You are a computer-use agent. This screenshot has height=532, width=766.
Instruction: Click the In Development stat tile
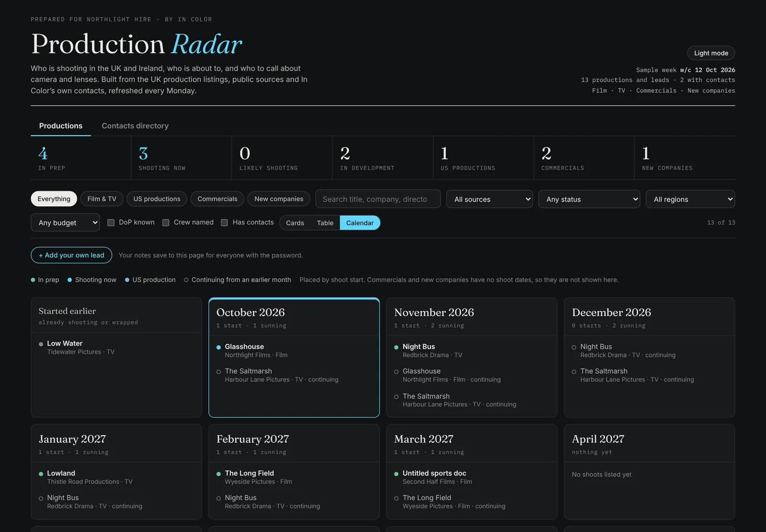(x=383, y=158)
